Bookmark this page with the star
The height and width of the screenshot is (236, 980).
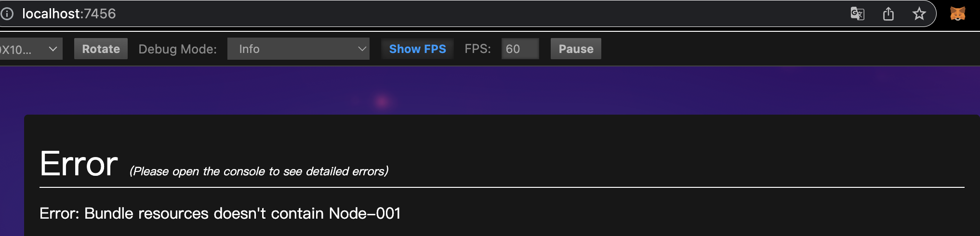[919, 13]
